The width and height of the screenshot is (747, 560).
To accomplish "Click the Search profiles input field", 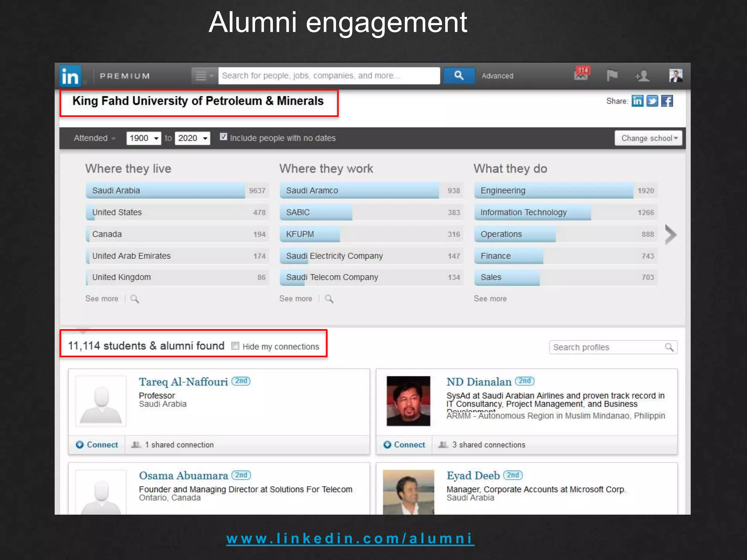I will tap(613, 347).
